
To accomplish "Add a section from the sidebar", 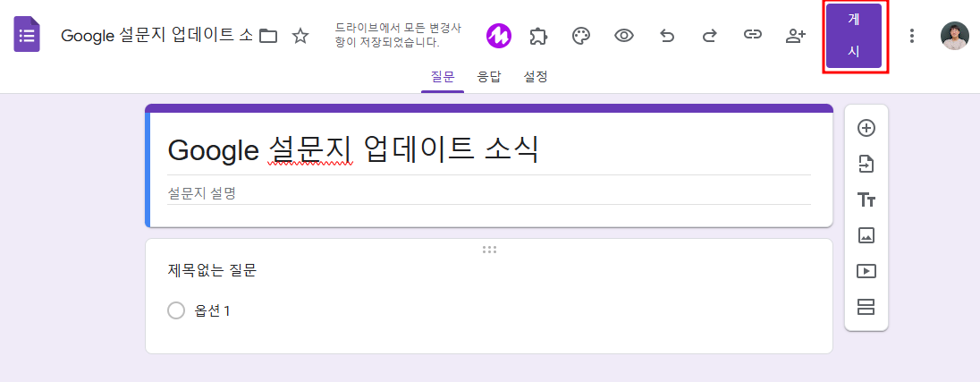I will (x=866, y=307).
